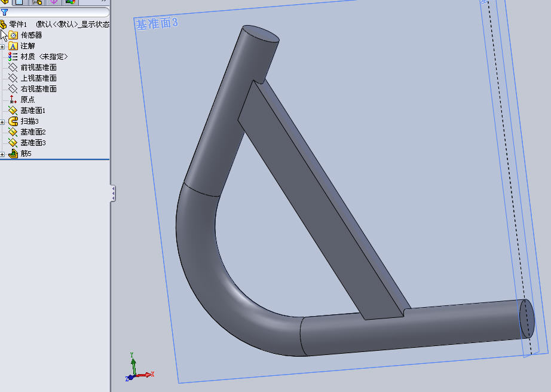This screenshot has height=392, width=551.
Task: Select the 右视基准面 right plane icon
Action: [13, 89]
